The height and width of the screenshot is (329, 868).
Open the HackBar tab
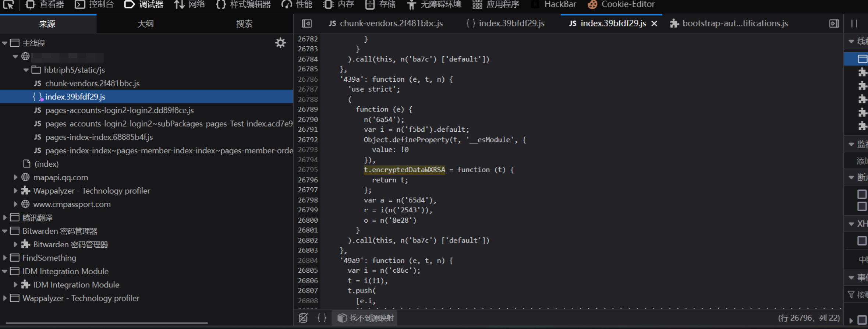pos(554,4)
